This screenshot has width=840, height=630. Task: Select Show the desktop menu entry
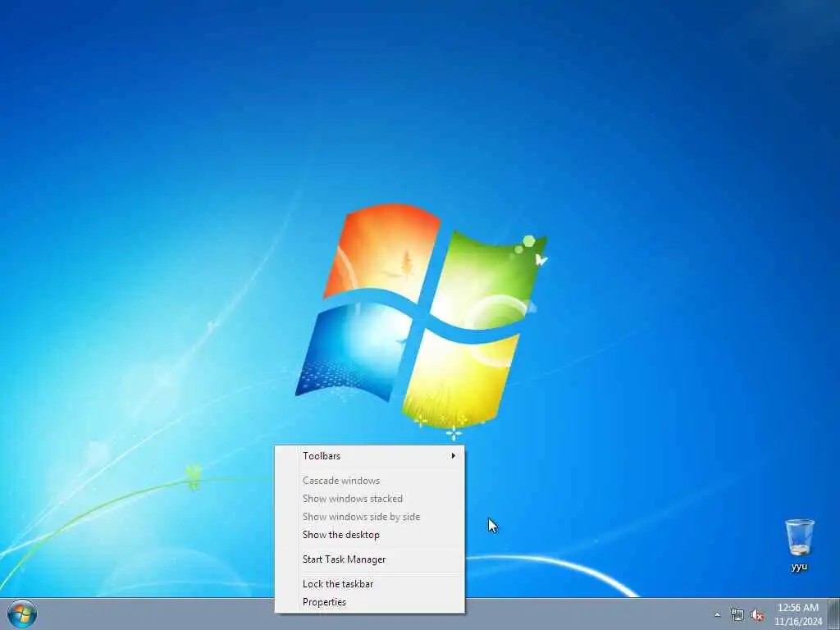tap(370, 535)
